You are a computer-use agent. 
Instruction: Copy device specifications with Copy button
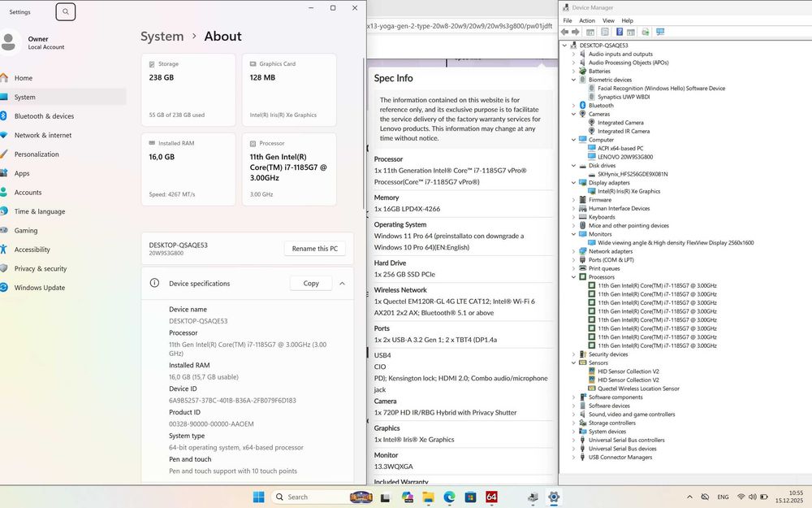311,283
